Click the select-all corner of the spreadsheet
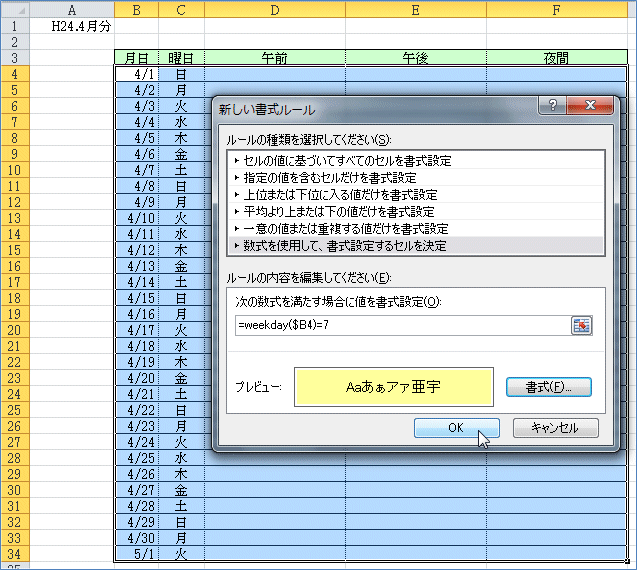Image resolution: width=637 pixels, height=570 pixels. click(x=15, y=10)
